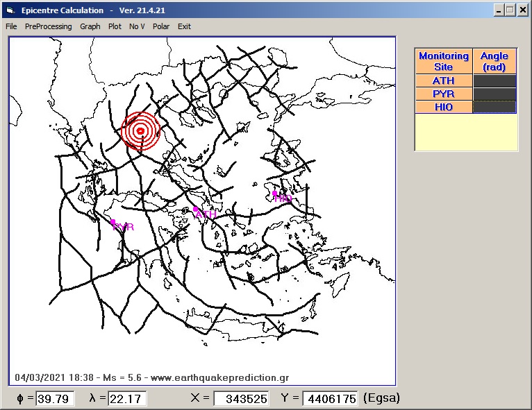532x410 pixels.
Task: Select the ATH monitoring site row
Action: (443, 81)
